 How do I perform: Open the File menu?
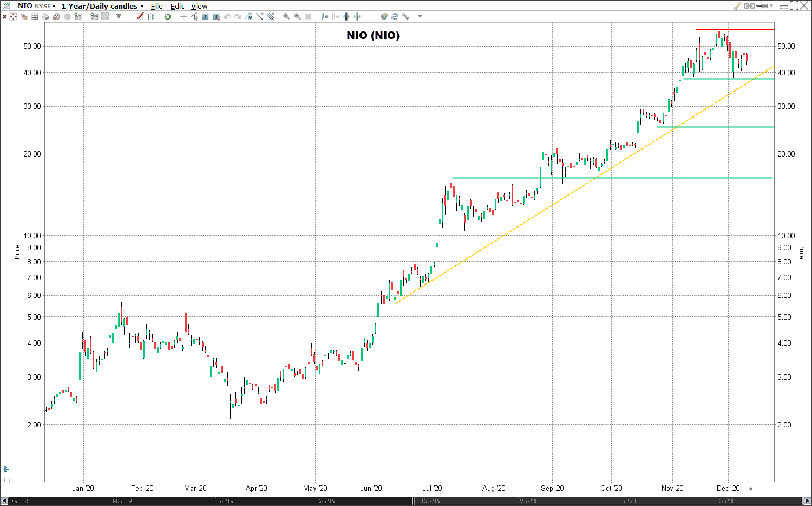point(157,7)
